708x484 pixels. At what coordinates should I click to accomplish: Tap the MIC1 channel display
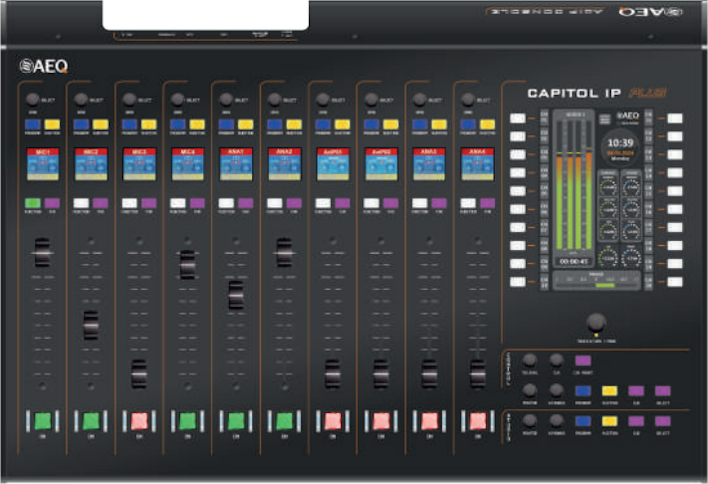click(x=43, y=164)
